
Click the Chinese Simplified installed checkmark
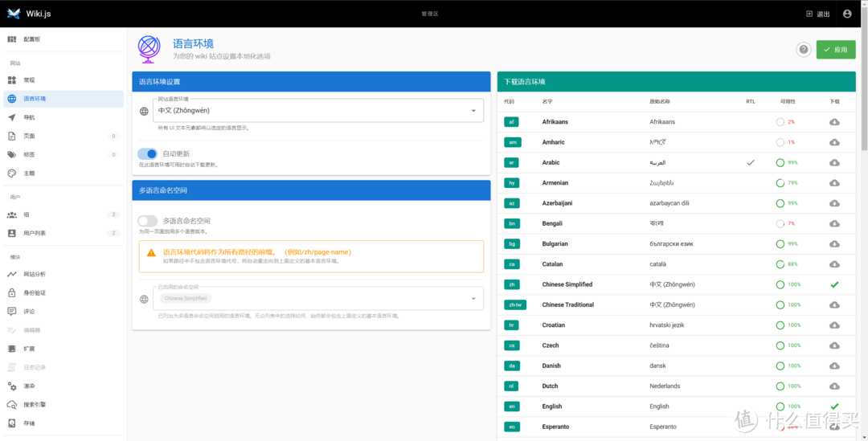[834, 284]
